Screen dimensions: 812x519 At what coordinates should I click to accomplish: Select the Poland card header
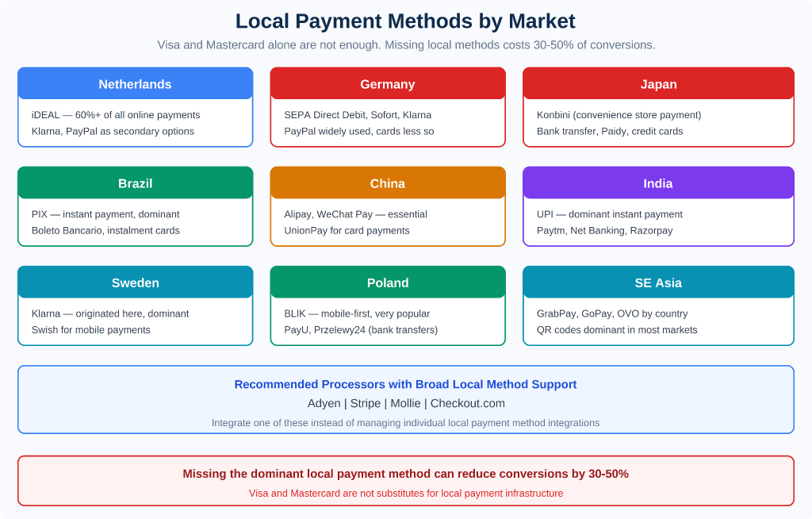[x=388, y=283]
